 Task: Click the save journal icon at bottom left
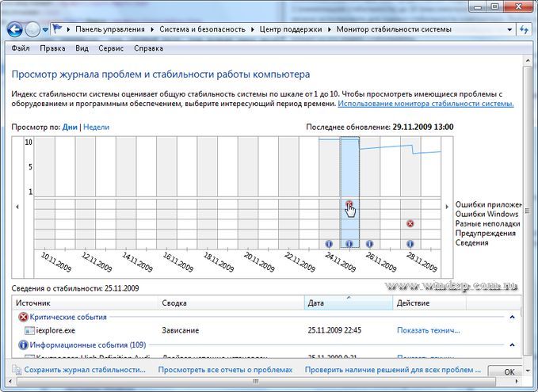(17, 370)
